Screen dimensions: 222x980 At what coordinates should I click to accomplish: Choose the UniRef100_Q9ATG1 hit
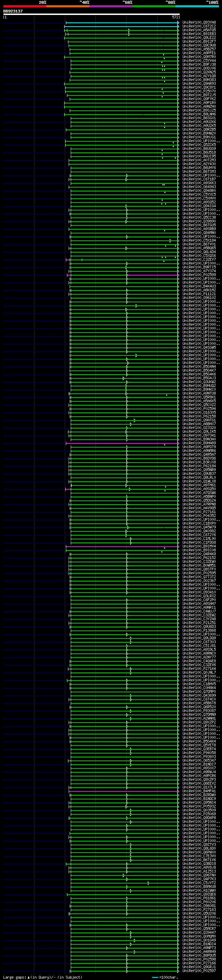[199, 420]
